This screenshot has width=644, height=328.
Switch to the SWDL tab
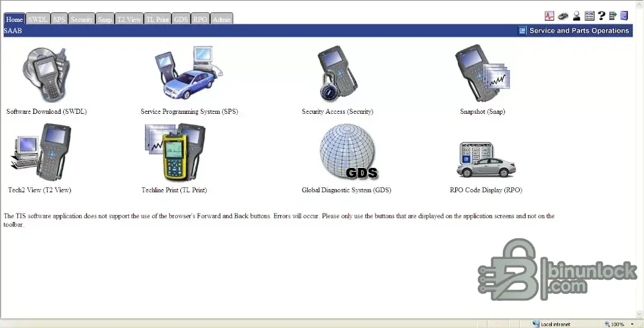[38, 19]
